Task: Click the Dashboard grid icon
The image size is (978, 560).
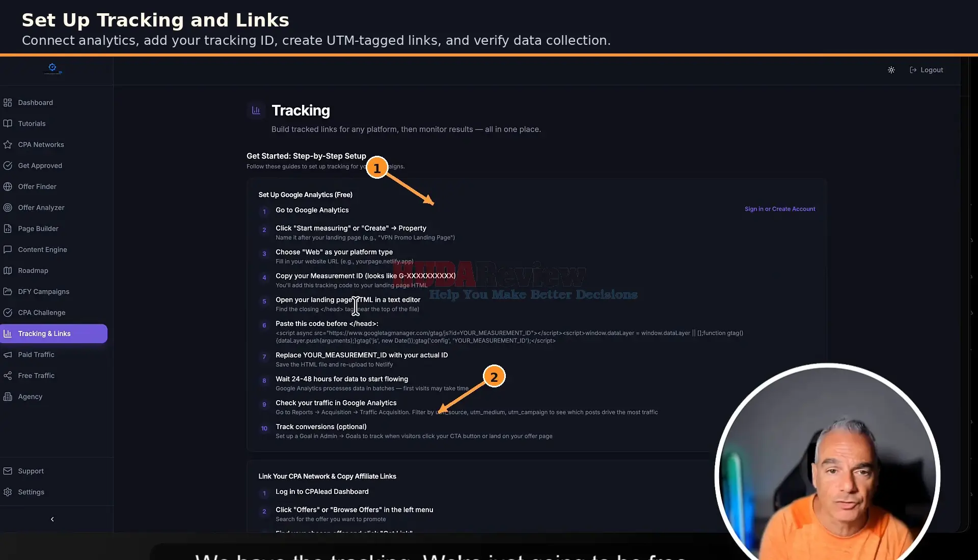Action: click(x=8, y=102)
